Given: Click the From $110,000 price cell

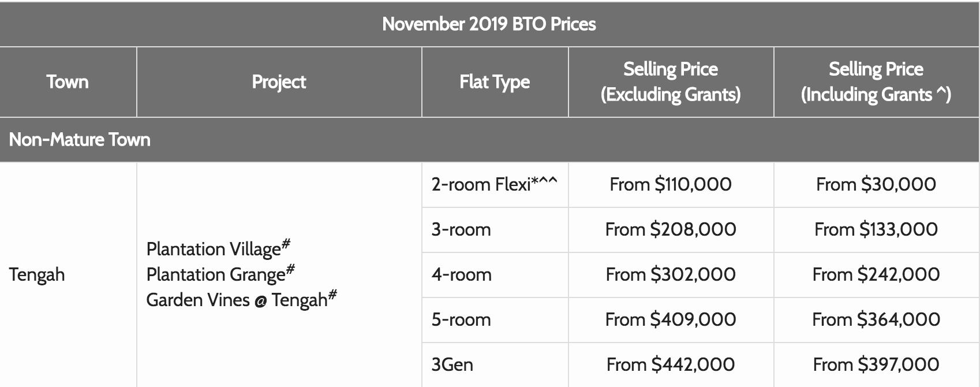Looking at the screenshot, I should click(x=671, y=184).
